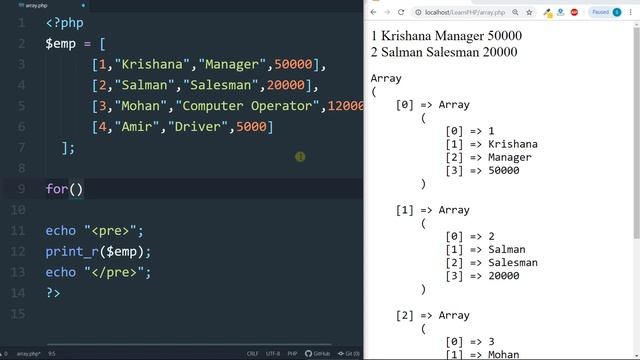Click "[1] => Krishana" in browser output
The image size is (640, 360).
(491, 144)
